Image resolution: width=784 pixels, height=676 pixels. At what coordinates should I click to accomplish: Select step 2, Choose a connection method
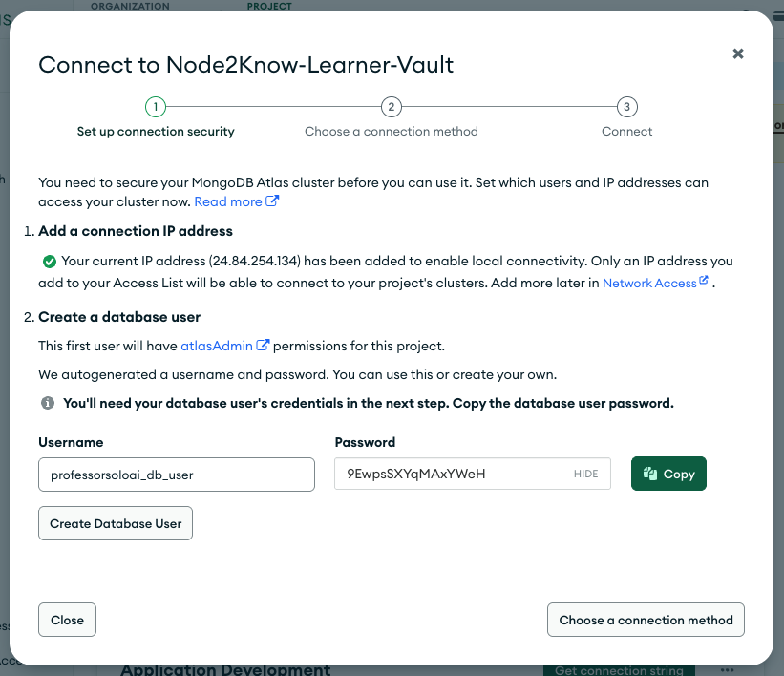[x=391, y=107]
